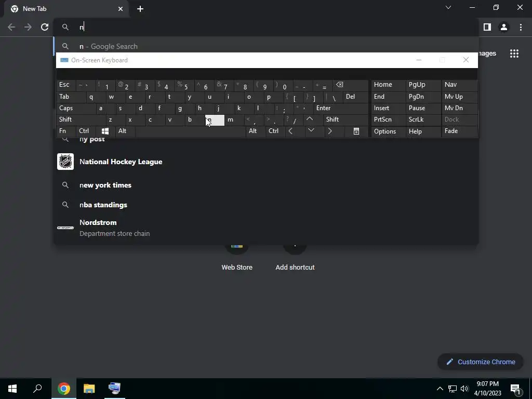Click the Esc key on On-Screen Keyboard
This screenshot has width=532, height=399.
click(x=66, y=85)
